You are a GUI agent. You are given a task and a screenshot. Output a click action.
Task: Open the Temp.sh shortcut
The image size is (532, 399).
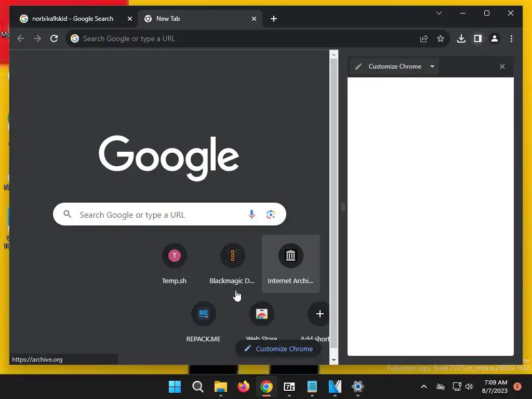coord(175,264)
